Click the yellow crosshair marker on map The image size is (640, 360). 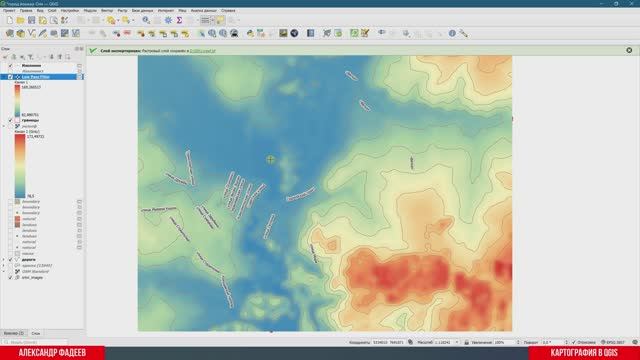coord(271,159)
